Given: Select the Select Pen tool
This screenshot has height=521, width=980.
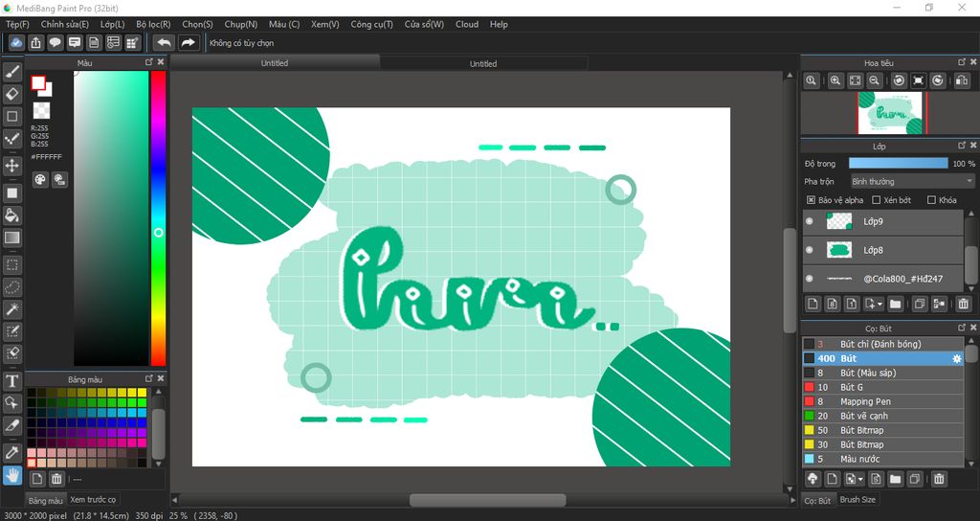Looking at the screenshot, I should pyautogui.click(x=11, y=330).
